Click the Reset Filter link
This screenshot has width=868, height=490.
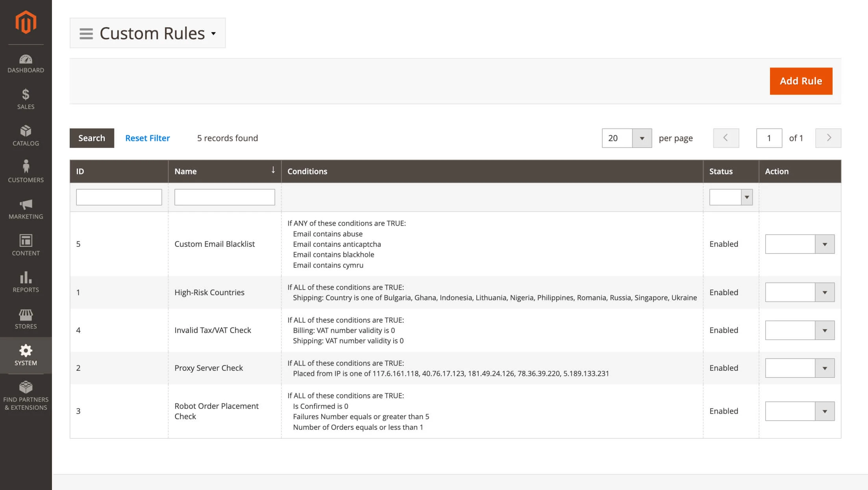(x=147, y=138)
